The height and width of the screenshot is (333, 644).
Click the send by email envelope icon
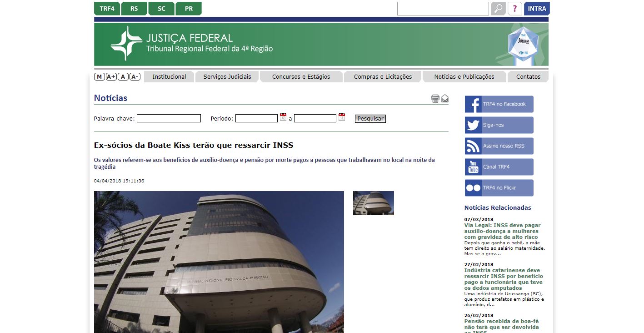(445, 99)
